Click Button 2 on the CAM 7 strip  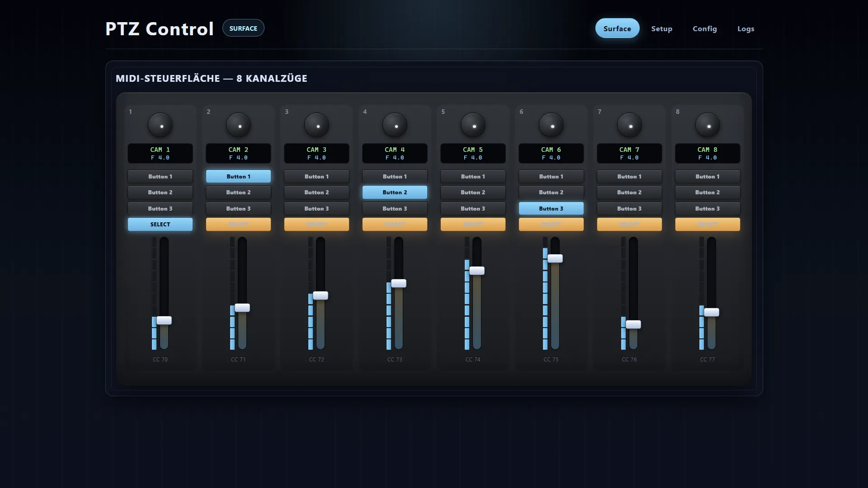[x=629, y=192]
